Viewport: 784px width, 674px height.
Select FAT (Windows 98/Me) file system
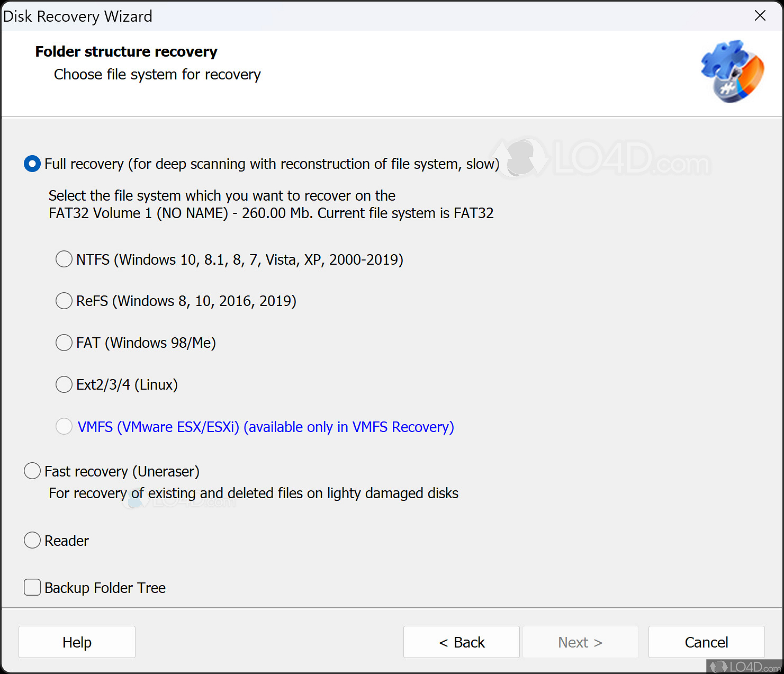click(64, 343)
